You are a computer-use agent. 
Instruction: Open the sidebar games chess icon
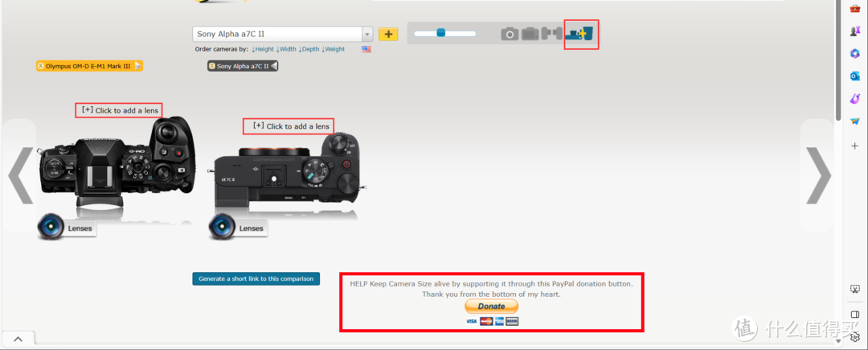[854, 31]
